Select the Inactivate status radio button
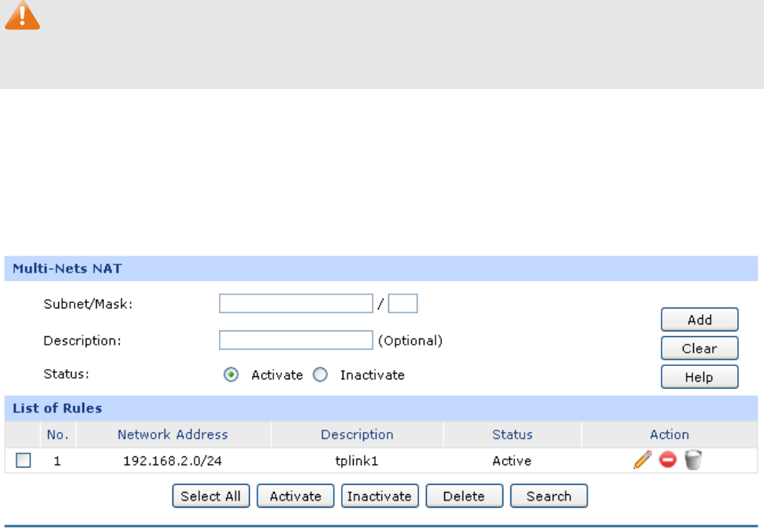 pos(320,375)
